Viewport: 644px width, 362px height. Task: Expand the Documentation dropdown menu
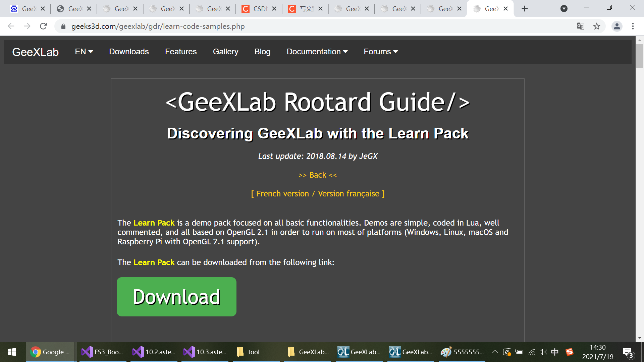tap(317, 52)
